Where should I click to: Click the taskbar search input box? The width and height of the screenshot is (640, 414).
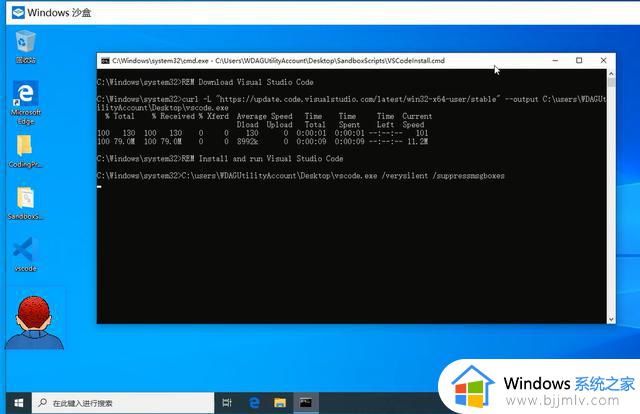[123, 403]
